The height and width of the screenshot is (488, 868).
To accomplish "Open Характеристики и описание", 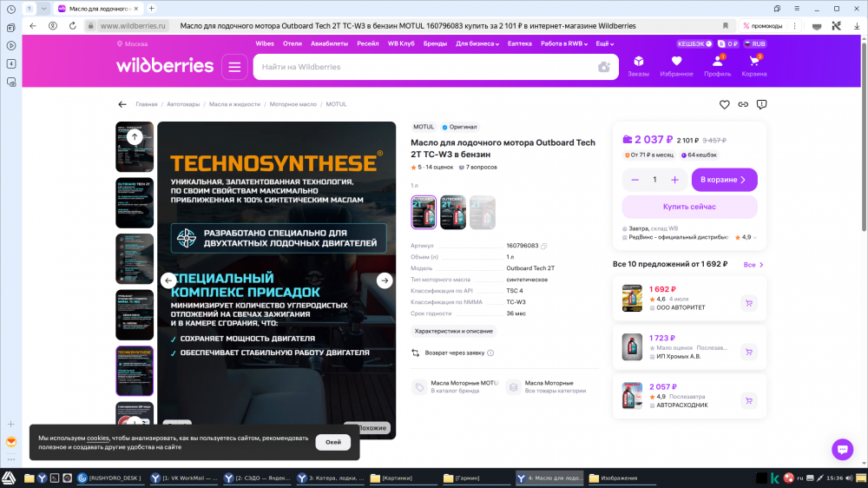I will click(x=453, y=331).
